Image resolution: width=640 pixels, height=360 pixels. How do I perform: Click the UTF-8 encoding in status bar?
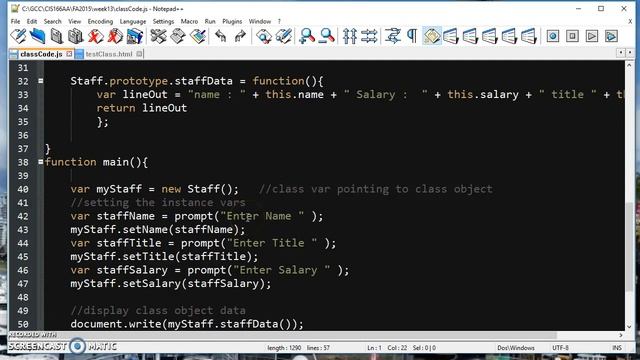[560, 348]
